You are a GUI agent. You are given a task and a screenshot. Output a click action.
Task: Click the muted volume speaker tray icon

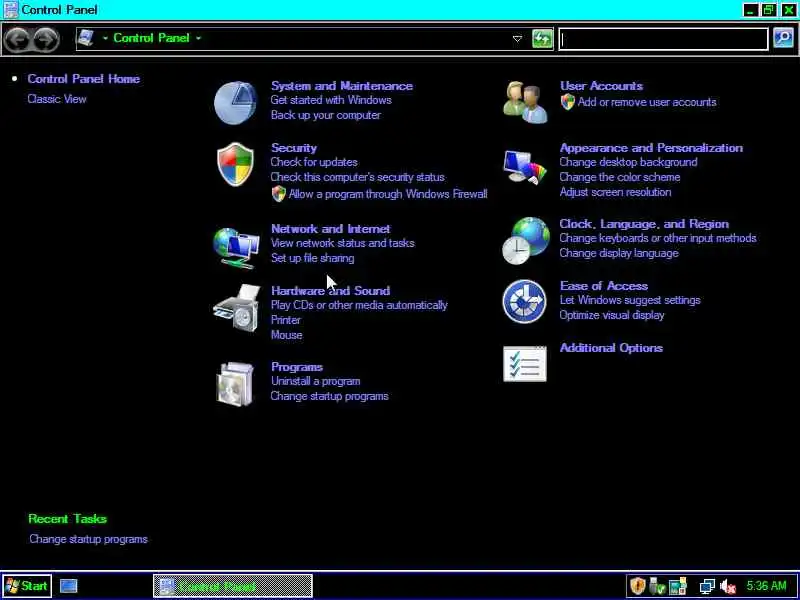click(x=728, y=586)
